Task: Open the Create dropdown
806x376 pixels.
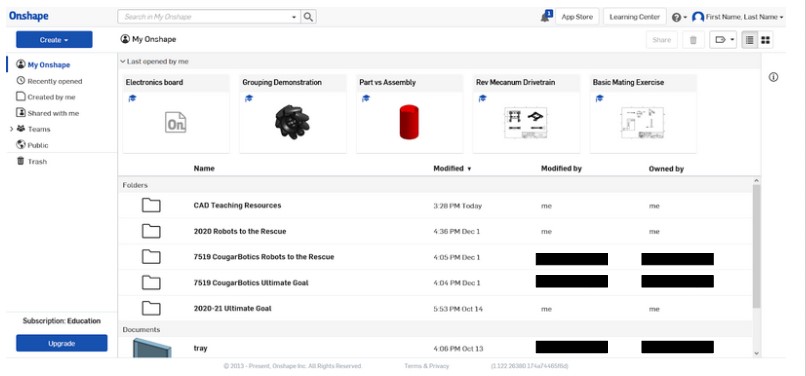Action: tap(54, 40)
